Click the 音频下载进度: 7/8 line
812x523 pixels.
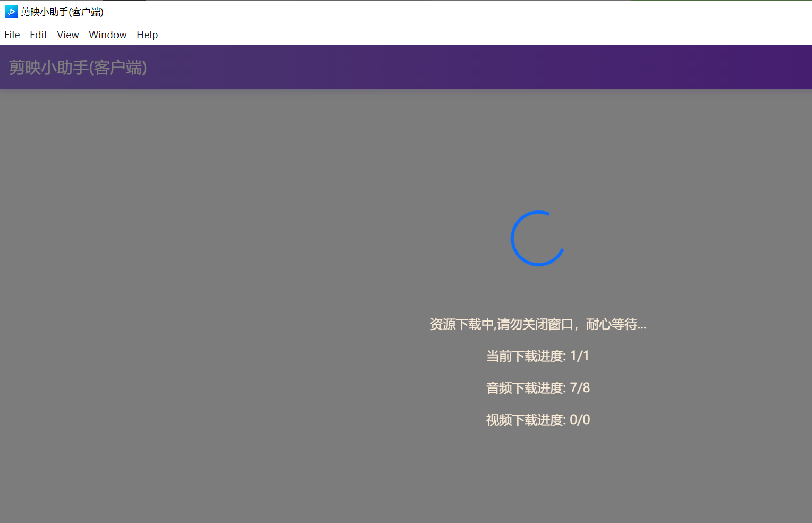pos(538,388)
